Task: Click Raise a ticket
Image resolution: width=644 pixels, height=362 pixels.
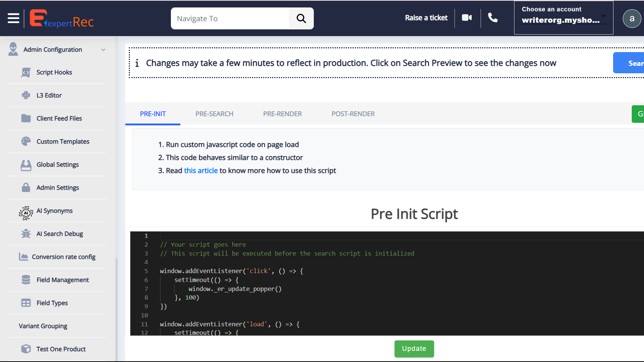Action: coord(426,18)
